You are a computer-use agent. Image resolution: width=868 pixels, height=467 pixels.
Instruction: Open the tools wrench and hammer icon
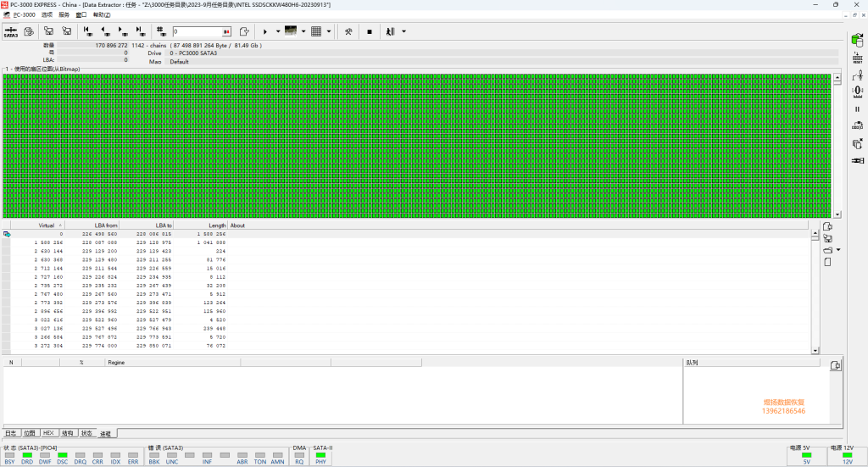pos(348,31)
